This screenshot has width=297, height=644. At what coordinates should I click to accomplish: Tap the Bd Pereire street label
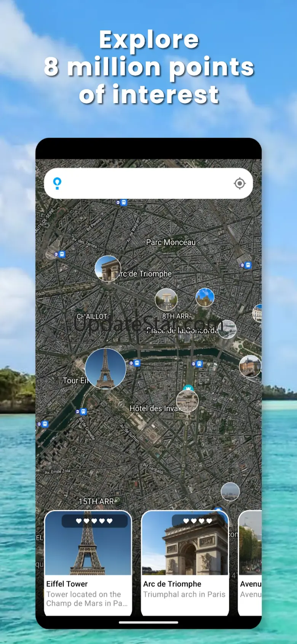94,224
